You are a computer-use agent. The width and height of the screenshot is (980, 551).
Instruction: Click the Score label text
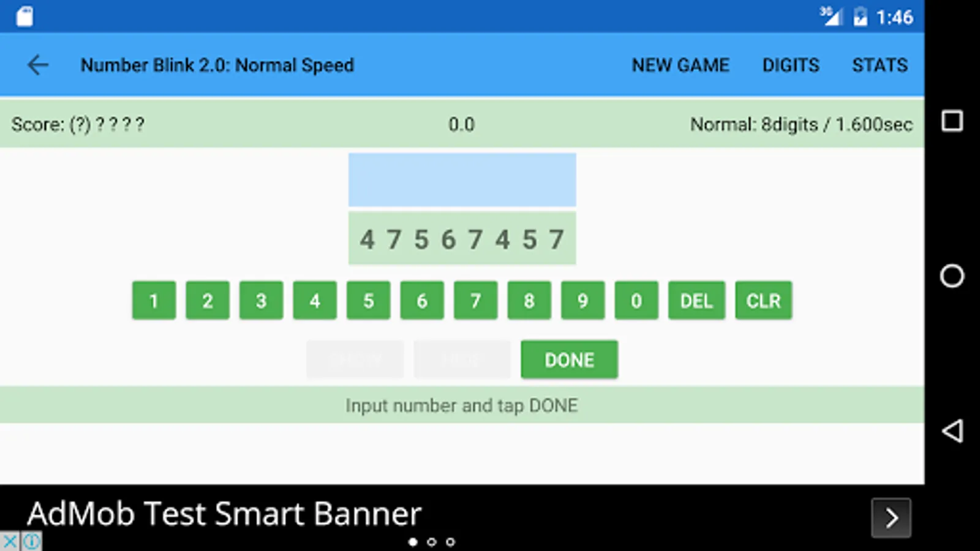coord(78,124)
